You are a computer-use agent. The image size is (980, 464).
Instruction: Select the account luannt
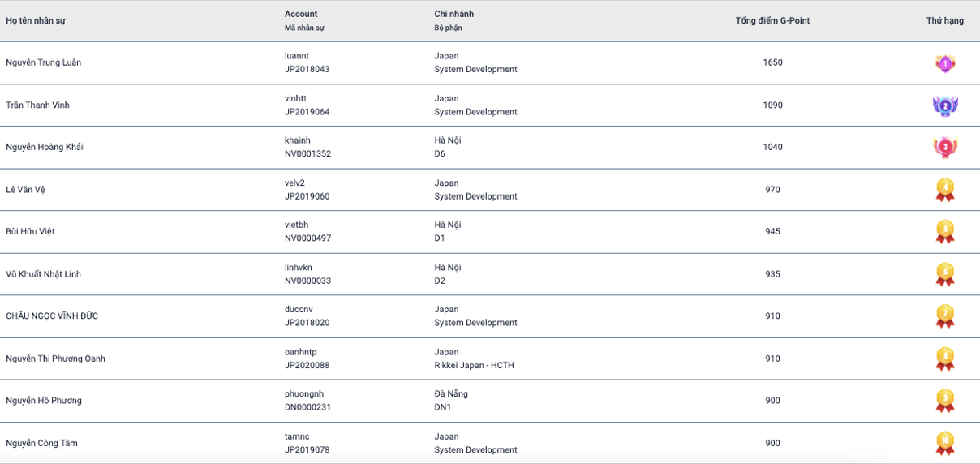tap(297, 56)
